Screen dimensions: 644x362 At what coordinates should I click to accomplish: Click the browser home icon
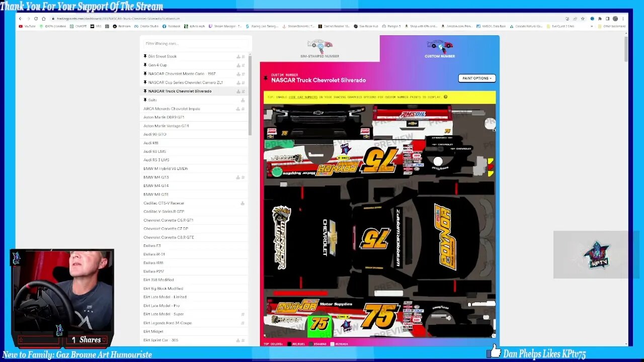[x=43, y=19]
